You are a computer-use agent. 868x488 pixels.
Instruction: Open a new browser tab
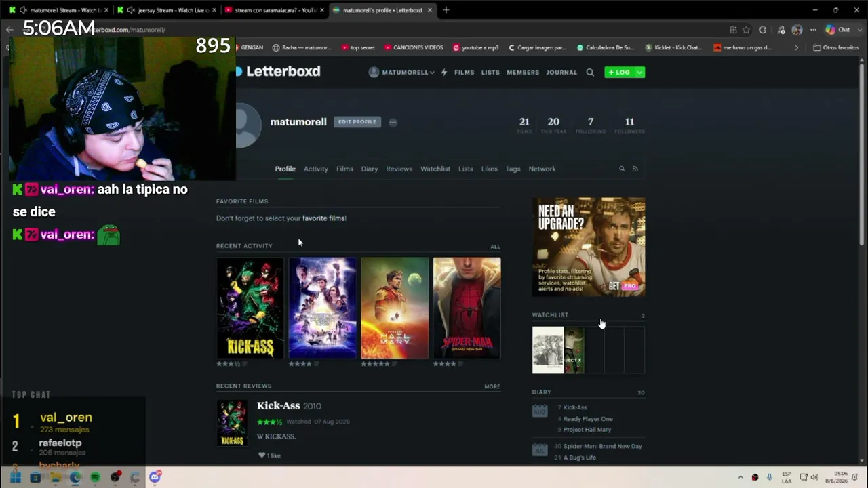[446, 10]
